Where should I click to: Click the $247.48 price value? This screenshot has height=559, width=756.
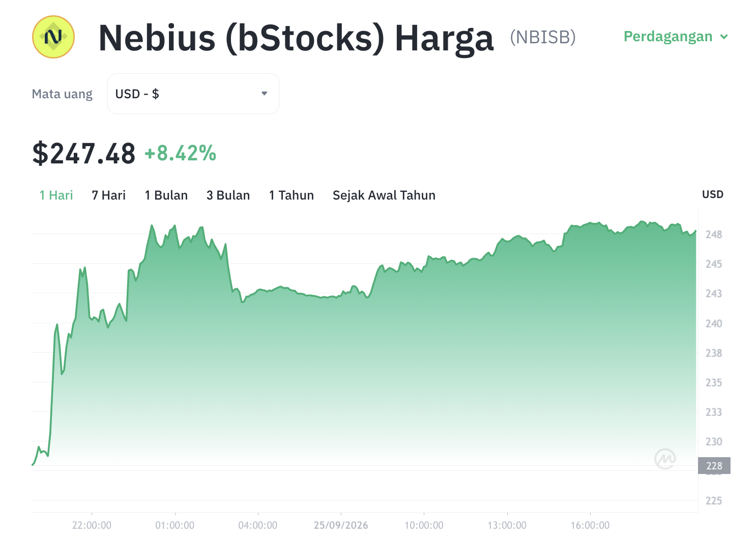point(83,153)
